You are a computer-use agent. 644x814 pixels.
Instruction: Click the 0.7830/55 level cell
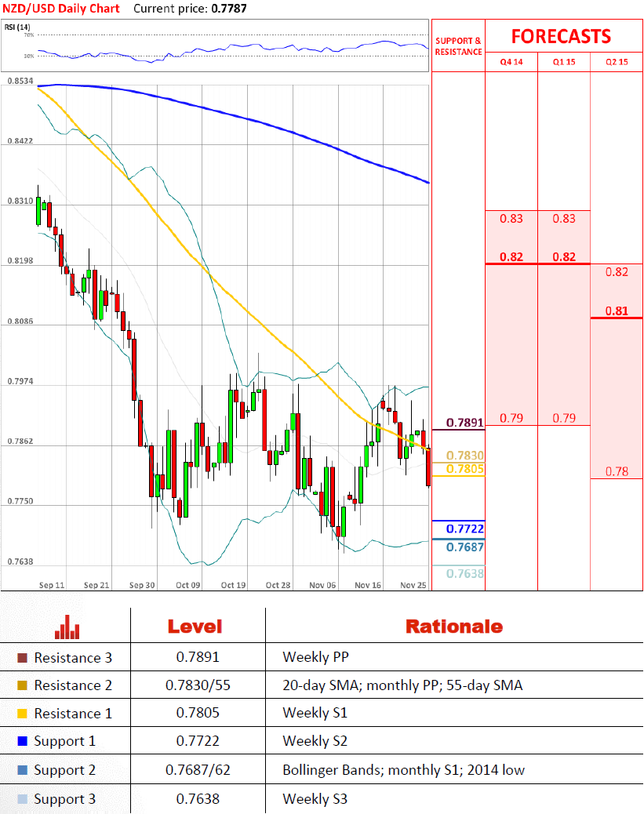(x=198, y=685)
